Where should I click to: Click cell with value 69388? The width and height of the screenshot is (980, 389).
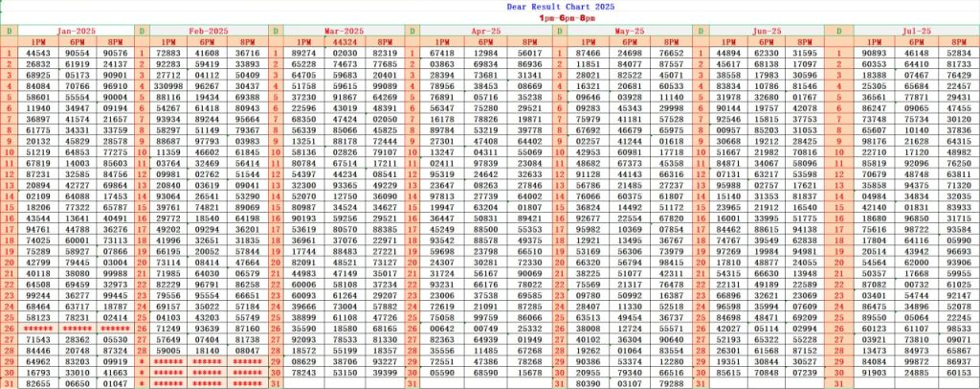(248, 97)
